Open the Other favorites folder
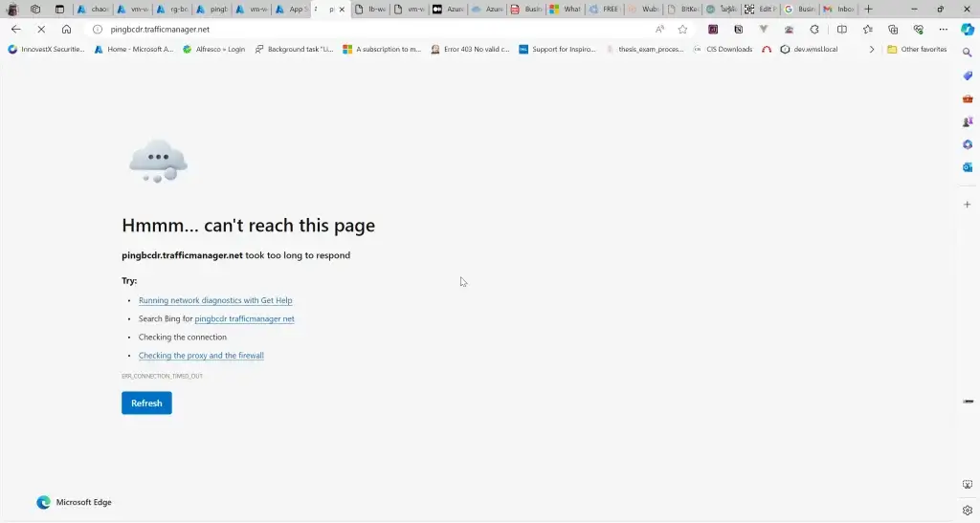 (917, 49)
